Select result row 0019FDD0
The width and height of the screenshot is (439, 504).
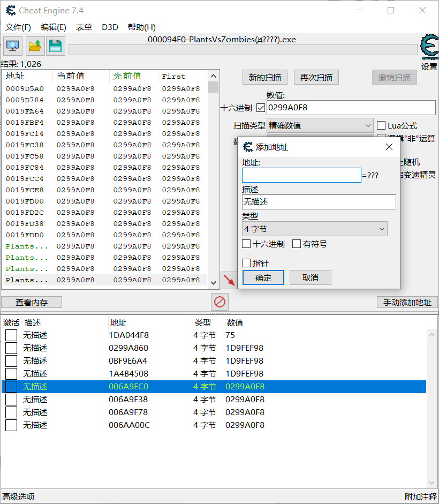(x=105, y=235)
